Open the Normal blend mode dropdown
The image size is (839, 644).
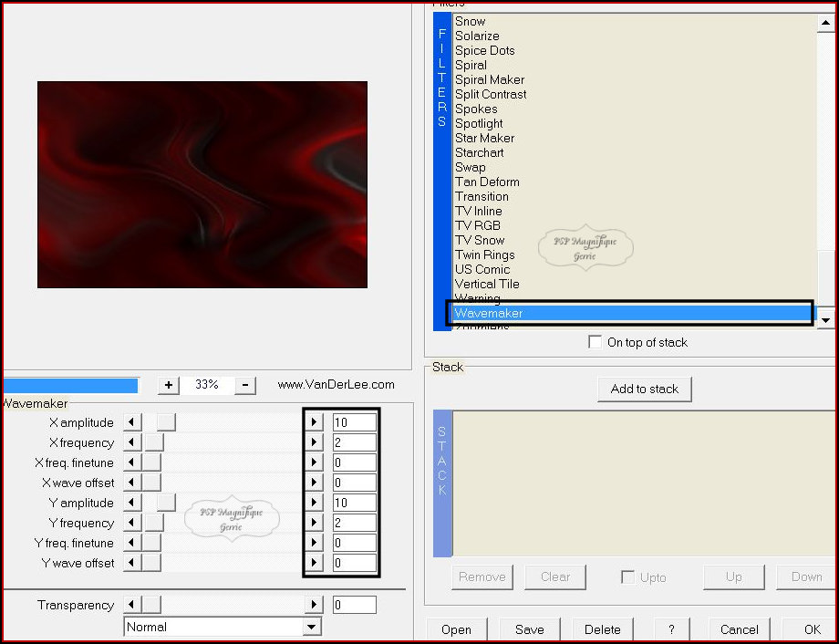[x=312, y=627]
